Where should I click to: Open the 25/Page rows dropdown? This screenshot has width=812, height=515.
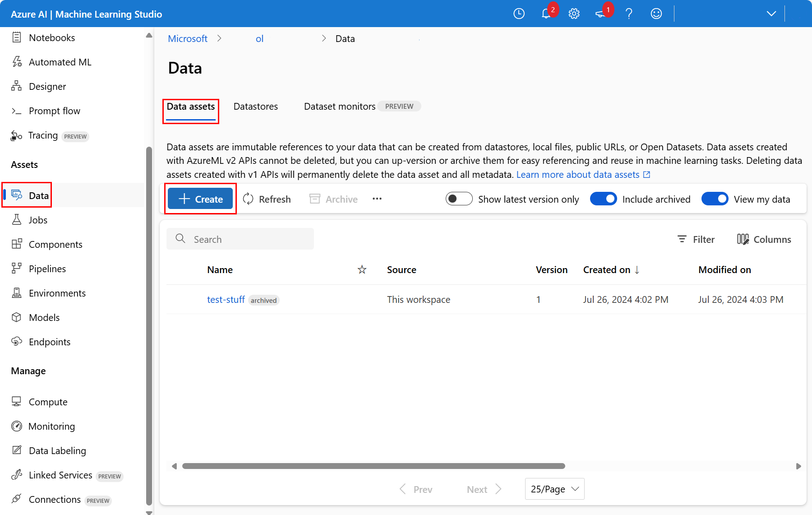click(554, 489)
